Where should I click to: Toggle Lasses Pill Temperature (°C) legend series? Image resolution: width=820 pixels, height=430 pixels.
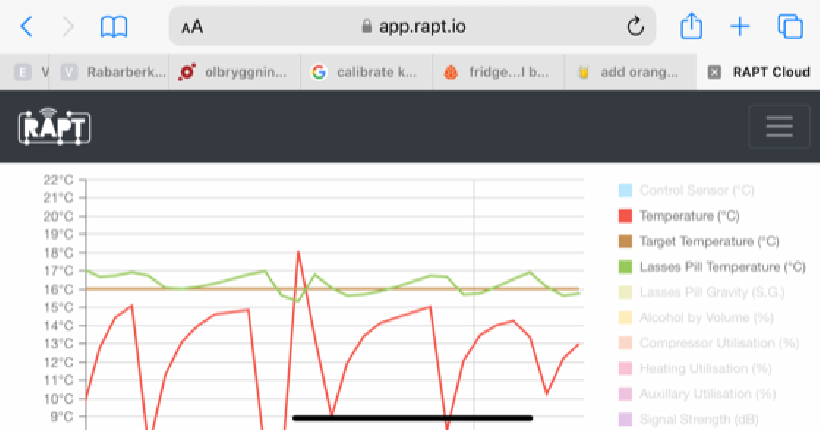712,267
